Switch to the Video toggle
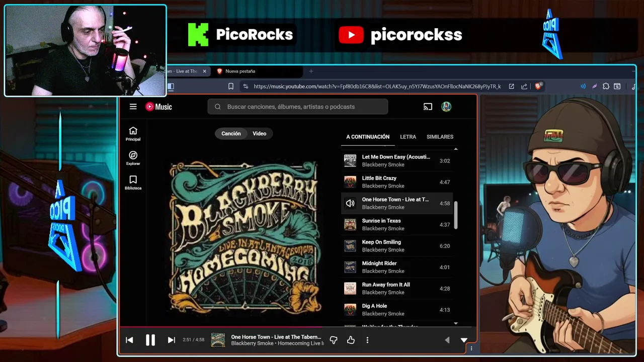644x362 pixels. point(260,133)
